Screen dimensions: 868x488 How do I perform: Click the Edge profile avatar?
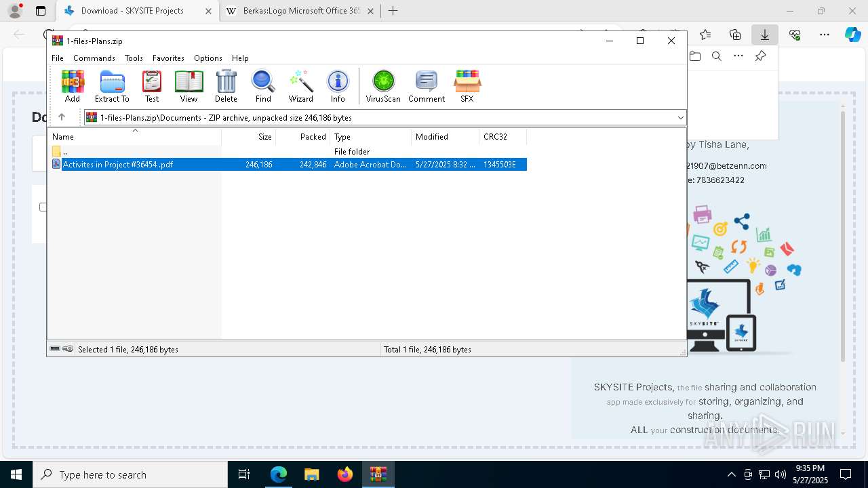tap(15, 11)
